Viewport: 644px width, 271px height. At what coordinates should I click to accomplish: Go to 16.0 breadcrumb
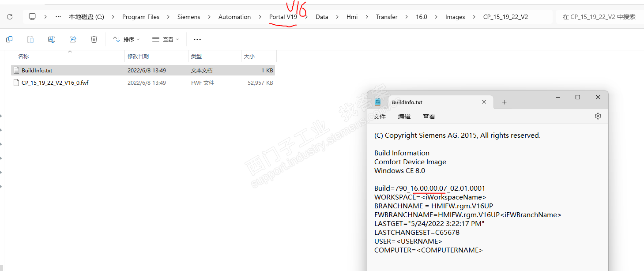click(422, 17)
